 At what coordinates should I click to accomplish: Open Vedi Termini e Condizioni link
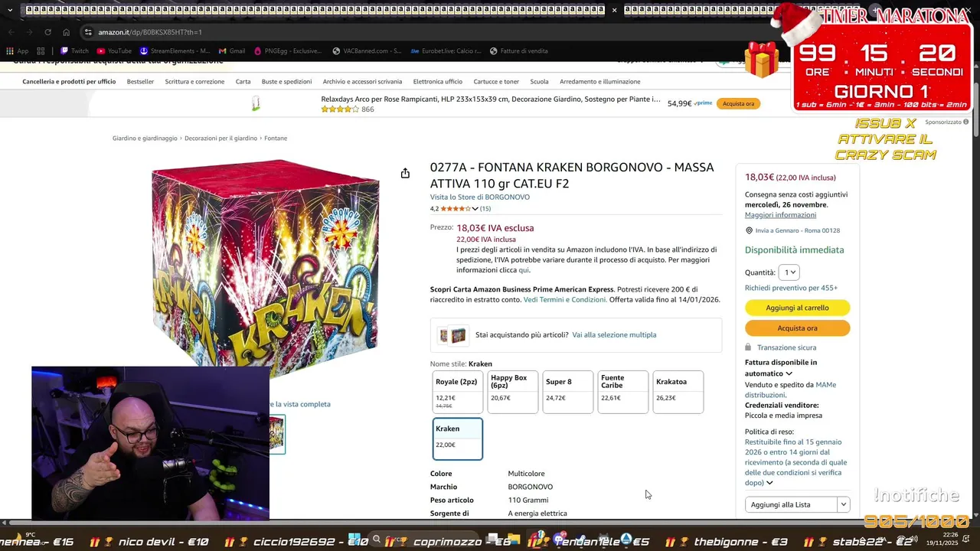(x=565, y=300)
